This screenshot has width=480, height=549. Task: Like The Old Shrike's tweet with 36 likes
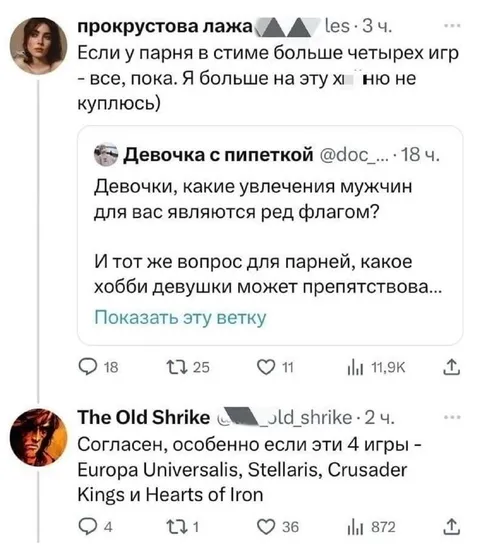point(266,527)
